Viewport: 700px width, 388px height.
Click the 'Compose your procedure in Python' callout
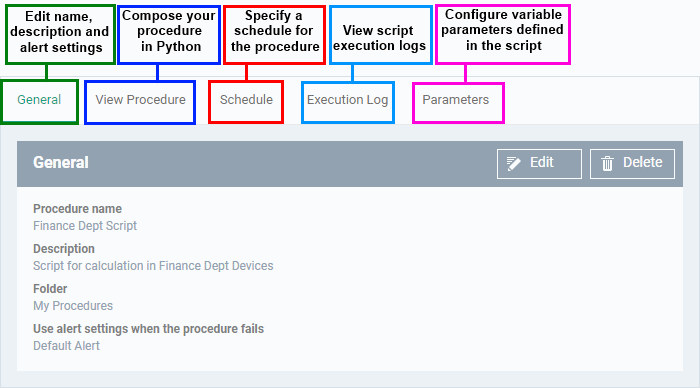tap(169, 34)
